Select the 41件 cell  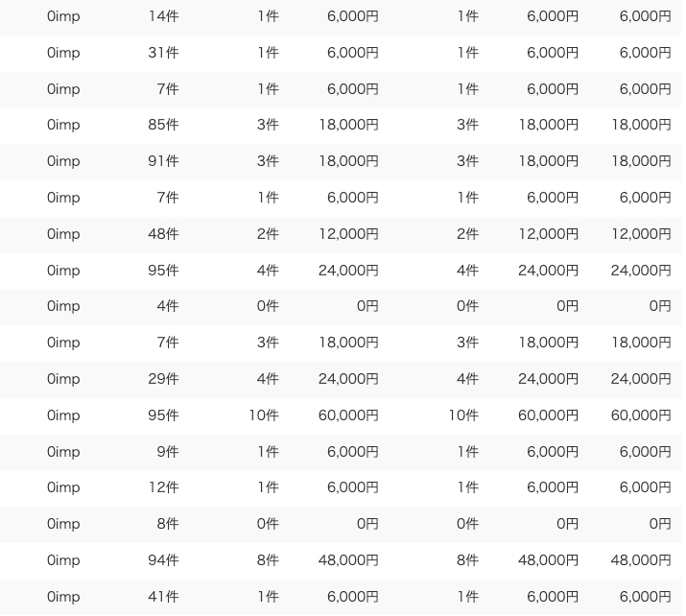163,597
